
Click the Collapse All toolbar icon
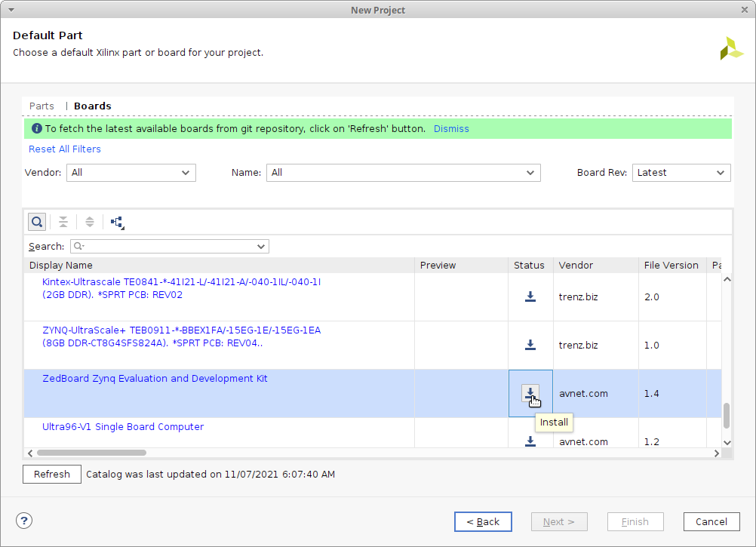coord(63,222)
